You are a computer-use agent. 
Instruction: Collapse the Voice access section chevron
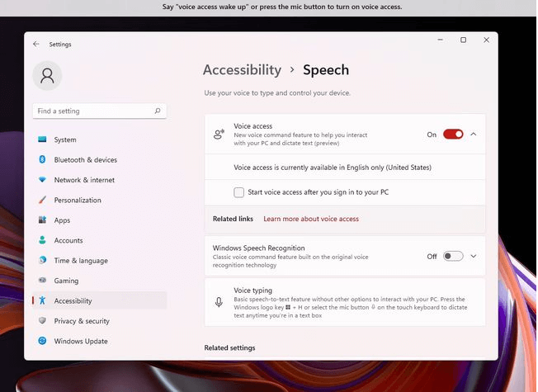pos(474,135)
